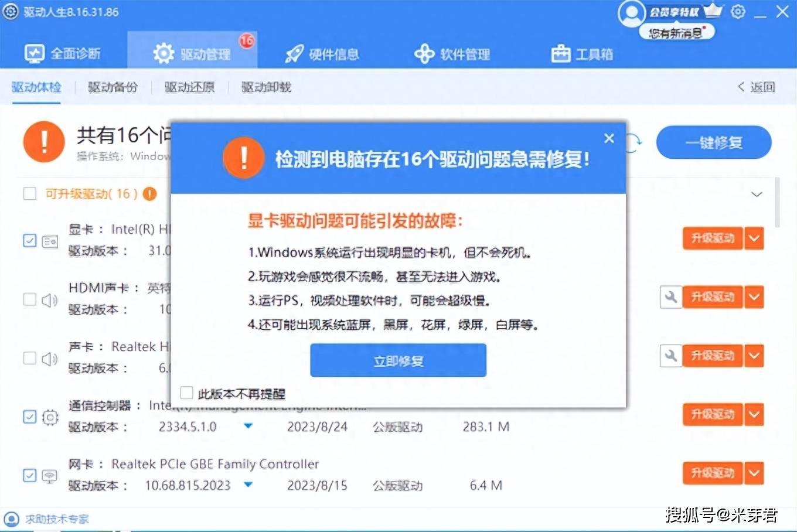Viewport: 797px width, 532px height.
Task: Click 升级驱动 for 网卡 row
Action: 713,473
